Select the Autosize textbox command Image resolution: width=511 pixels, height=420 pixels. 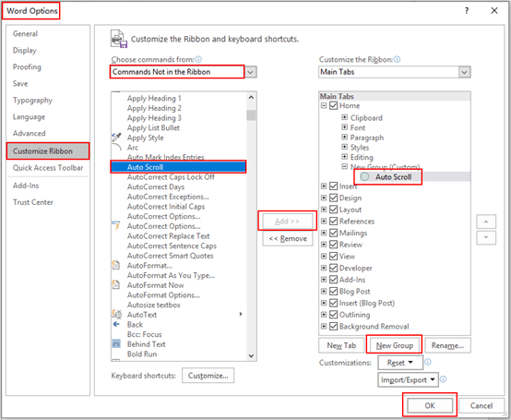coord(153,305)
